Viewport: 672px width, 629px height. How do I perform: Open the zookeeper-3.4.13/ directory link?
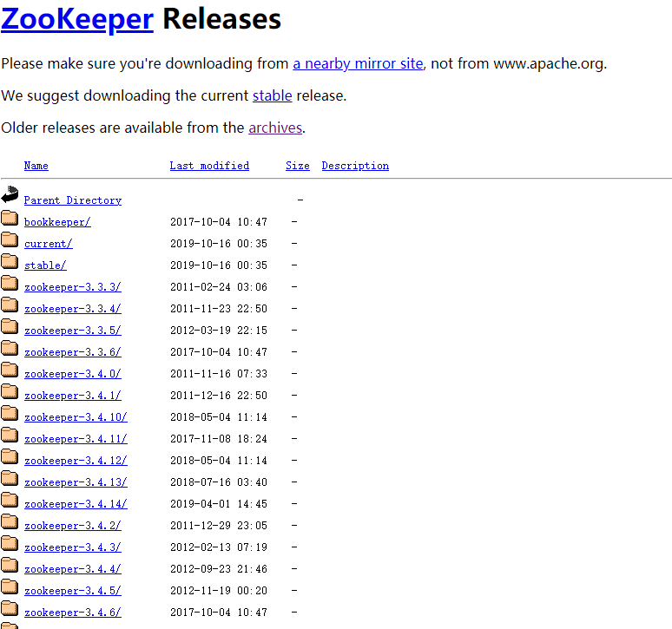point(76,482)
